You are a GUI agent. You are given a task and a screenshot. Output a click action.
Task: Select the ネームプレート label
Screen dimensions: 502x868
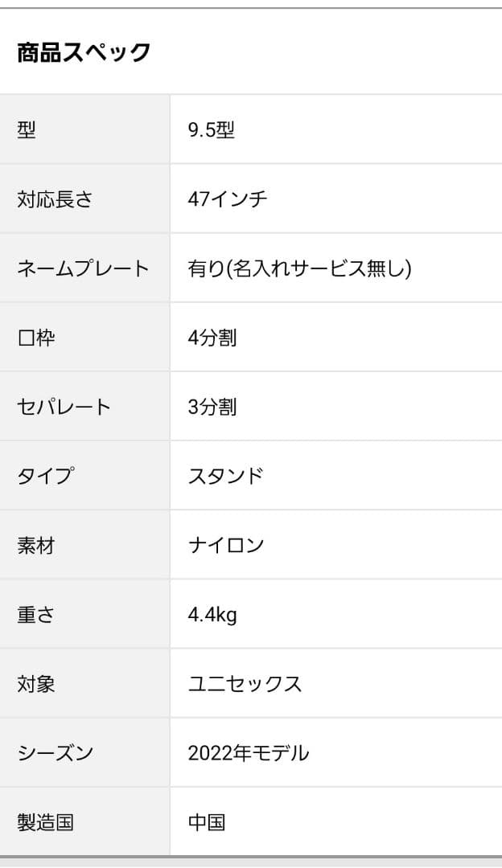(x=83, y=268)
